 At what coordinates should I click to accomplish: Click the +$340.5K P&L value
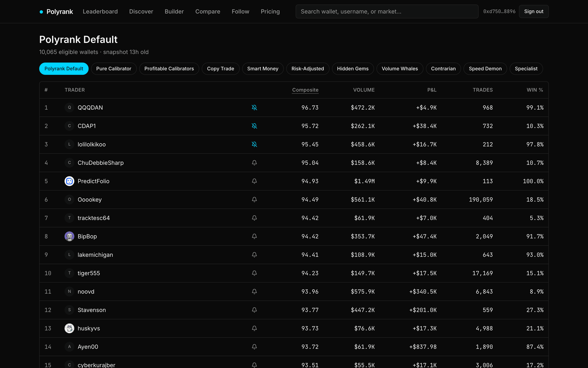click(423, 292)
